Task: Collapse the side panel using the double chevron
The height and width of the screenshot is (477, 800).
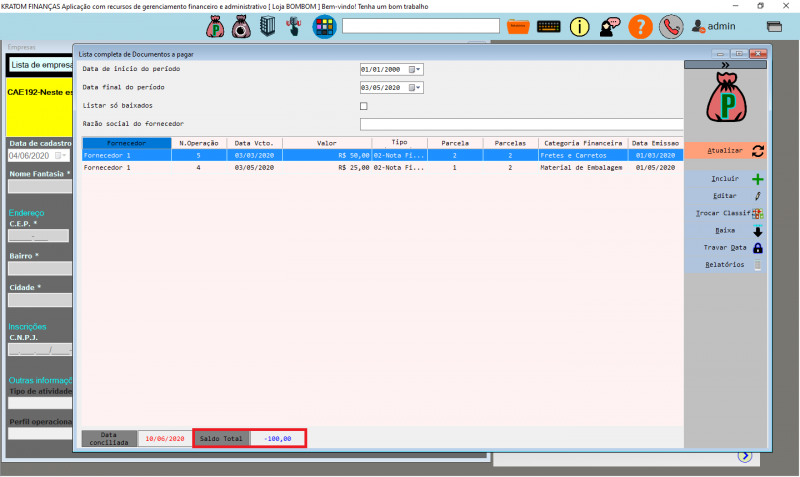Action: point(724,65)
